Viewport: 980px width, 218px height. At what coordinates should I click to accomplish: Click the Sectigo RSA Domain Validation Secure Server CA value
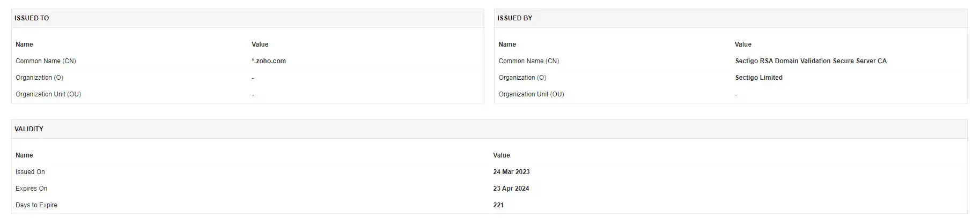coord(810,61)
